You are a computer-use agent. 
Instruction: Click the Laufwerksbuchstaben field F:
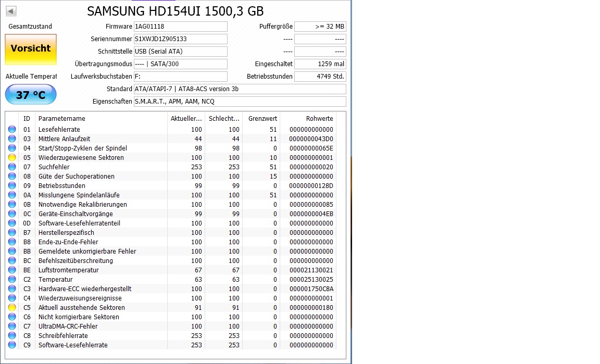[181, 77]
